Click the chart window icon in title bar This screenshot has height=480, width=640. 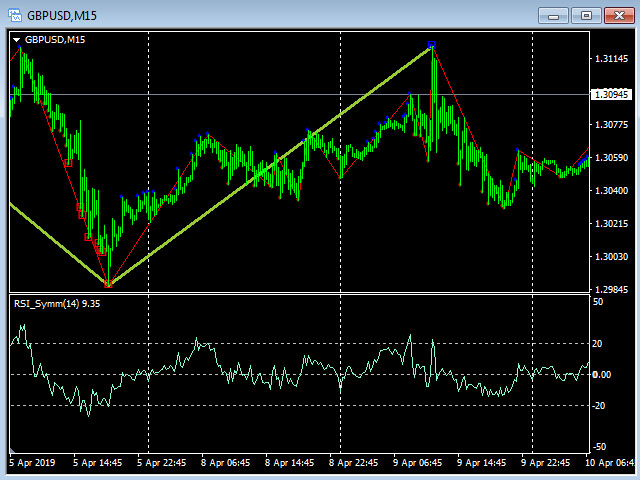15,15
